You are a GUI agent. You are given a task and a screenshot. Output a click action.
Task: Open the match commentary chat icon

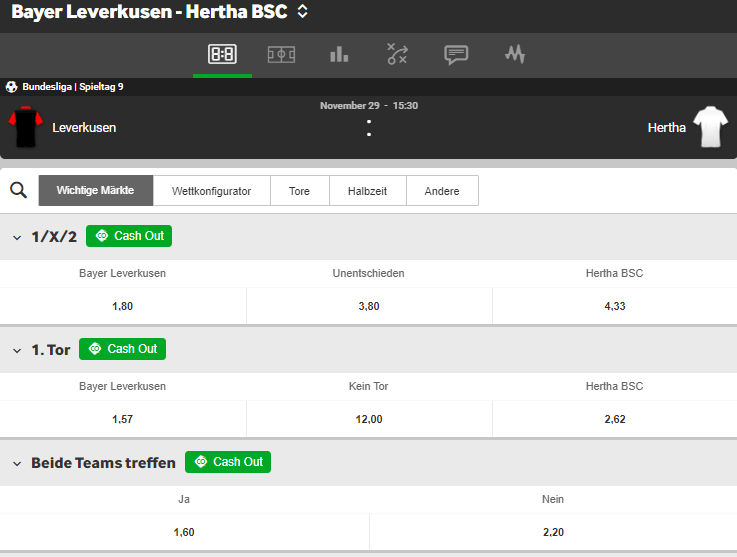tap(456, 55)
